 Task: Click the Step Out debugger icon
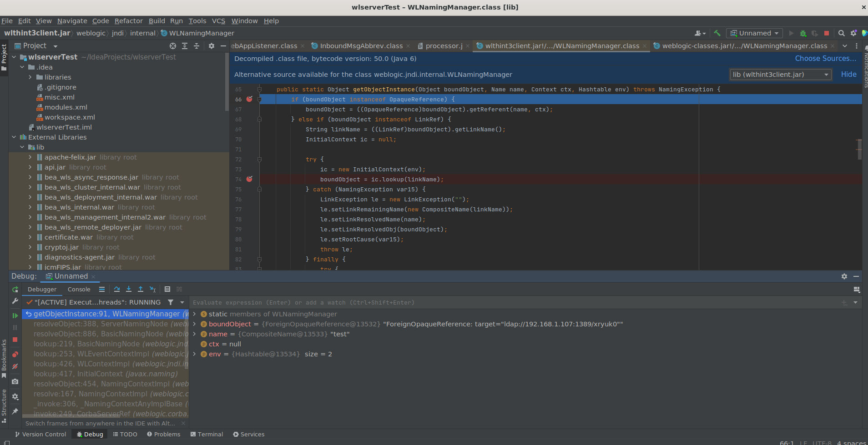[141, 289]
